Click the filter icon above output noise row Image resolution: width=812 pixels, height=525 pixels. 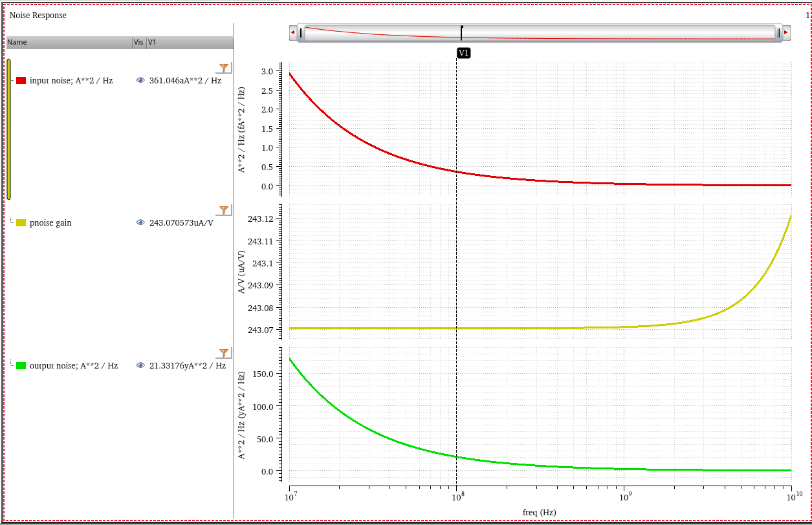click(x=223, y=352)
